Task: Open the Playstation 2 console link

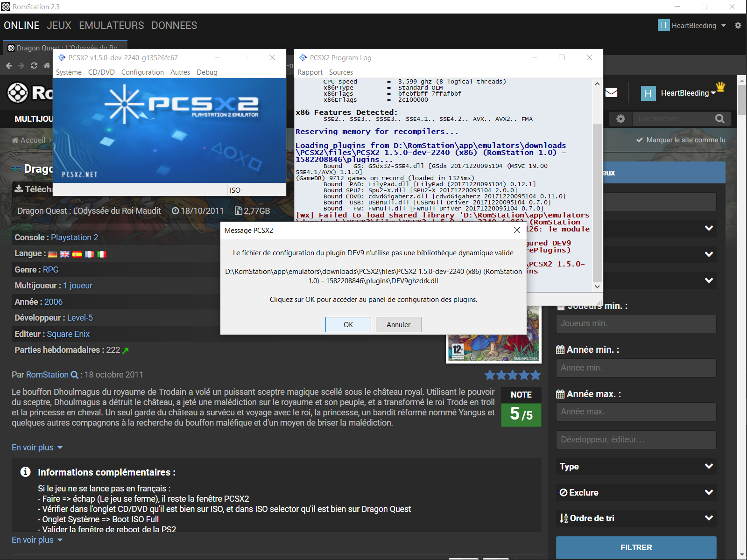Action: (x=74, y=238)
